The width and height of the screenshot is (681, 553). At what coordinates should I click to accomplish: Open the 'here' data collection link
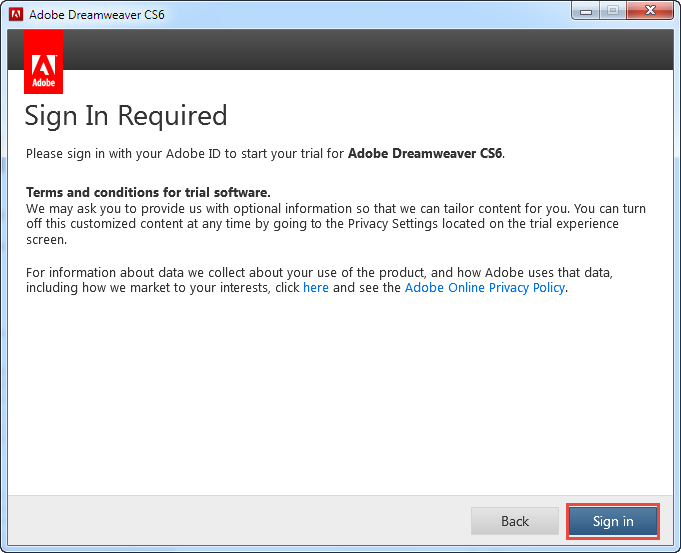tap(316, 288)
